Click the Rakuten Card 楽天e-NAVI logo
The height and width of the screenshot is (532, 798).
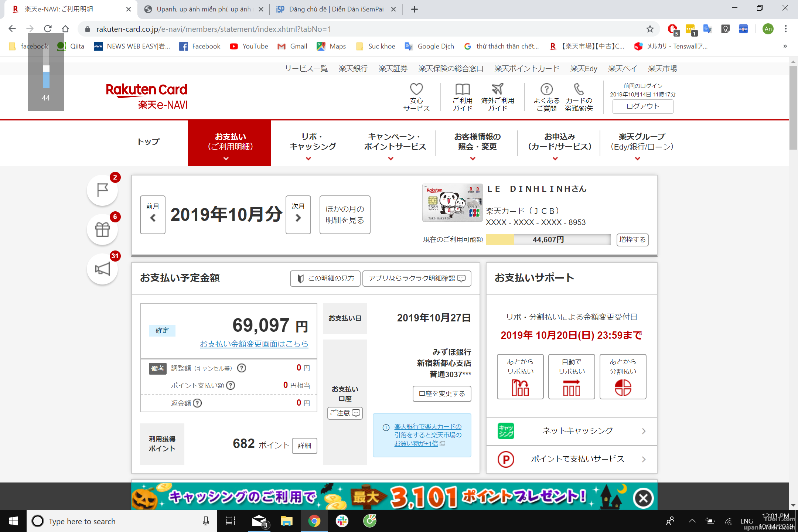(147, 96)
